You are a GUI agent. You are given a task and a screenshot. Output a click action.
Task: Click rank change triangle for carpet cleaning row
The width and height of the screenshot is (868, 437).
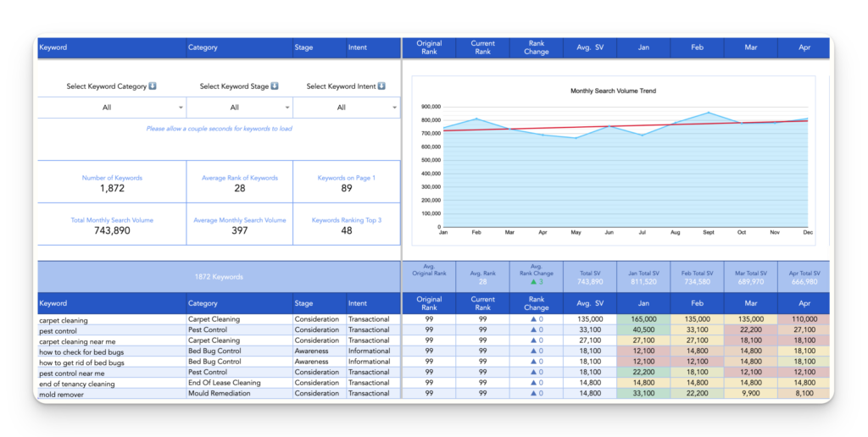point(534,319)
